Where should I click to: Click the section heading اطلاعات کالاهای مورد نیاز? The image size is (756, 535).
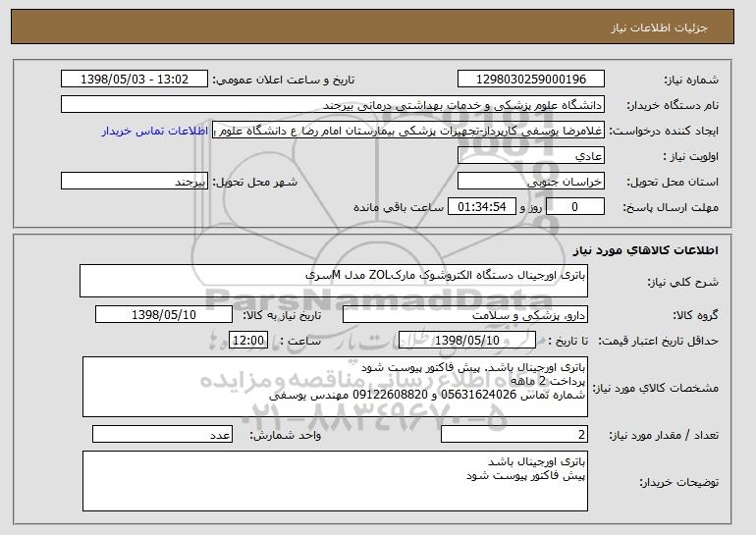click(x=646, y=250)
